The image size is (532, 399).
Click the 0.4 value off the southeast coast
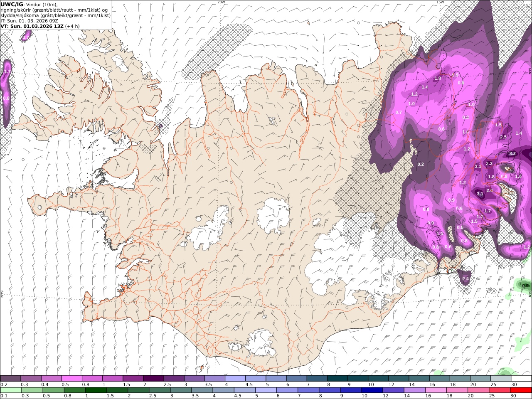(x=466, y=278)
